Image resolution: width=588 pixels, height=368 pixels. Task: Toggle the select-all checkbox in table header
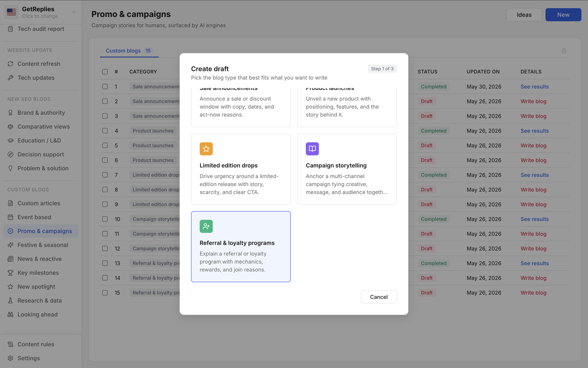click(105, 72)
